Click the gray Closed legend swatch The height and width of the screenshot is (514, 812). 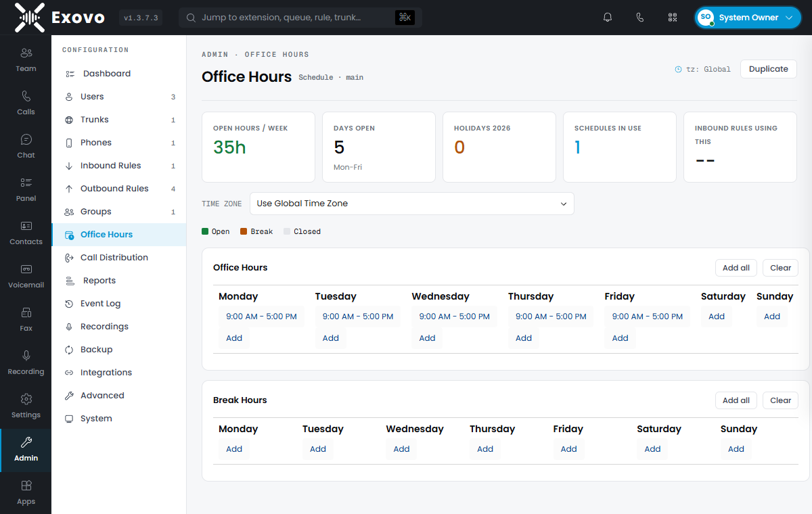[x=287, y=231]
